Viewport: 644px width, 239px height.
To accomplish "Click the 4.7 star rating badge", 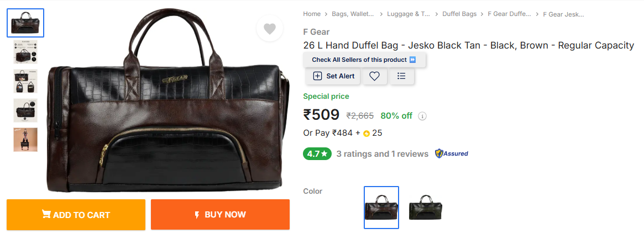I will click(317, 154).
